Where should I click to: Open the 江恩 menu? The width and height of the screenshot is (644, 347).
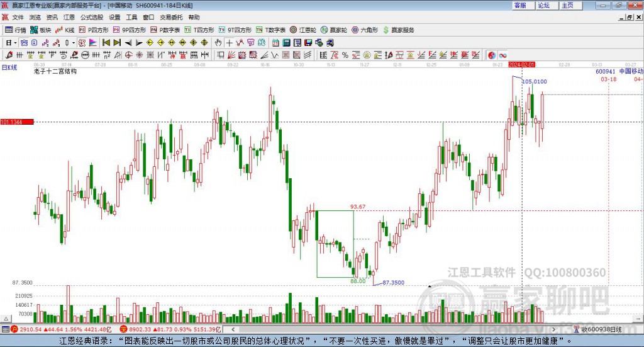(x=69, y=17)
